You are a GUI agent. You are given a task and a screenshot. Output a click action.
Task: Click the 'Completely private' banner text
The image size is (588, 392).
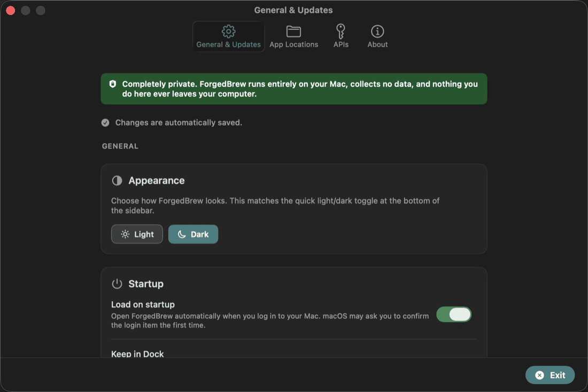click(300, 89)
